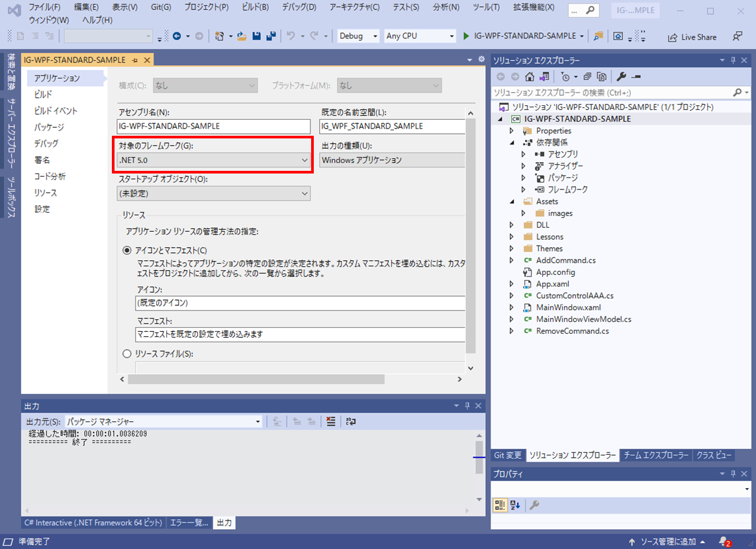756x549 pixels.
Task: Select the Package (パッケージ) settings page
Action: tap(49, 127)
